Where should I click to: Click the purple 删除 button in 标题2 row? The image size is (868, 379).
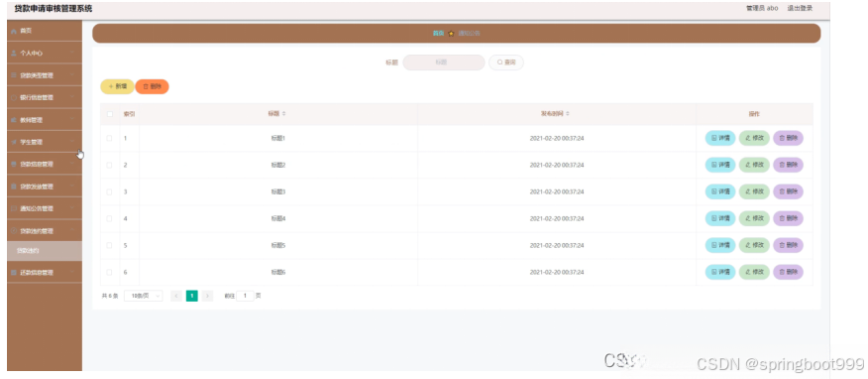(x=788, y=165)
